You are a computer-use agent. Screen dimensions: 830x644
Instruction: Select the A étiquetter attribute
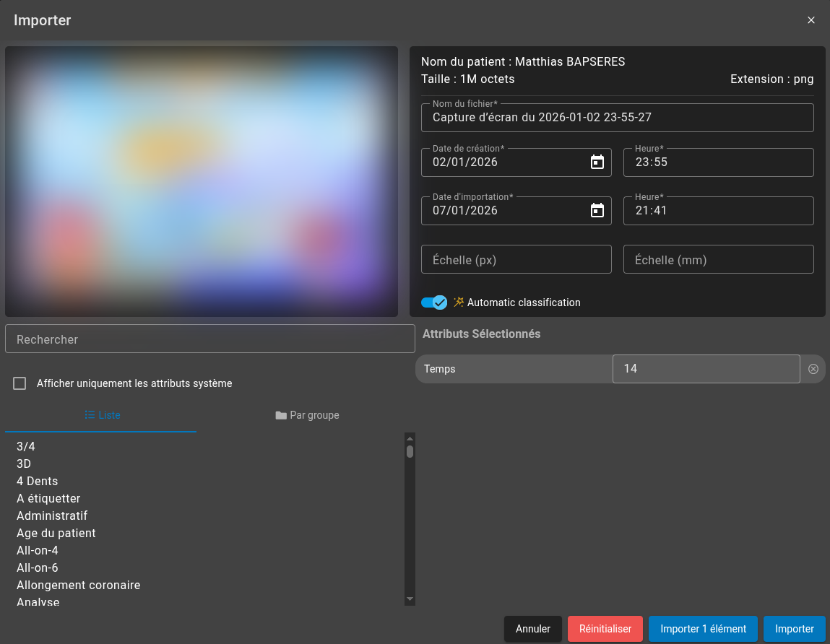(48, 498)
